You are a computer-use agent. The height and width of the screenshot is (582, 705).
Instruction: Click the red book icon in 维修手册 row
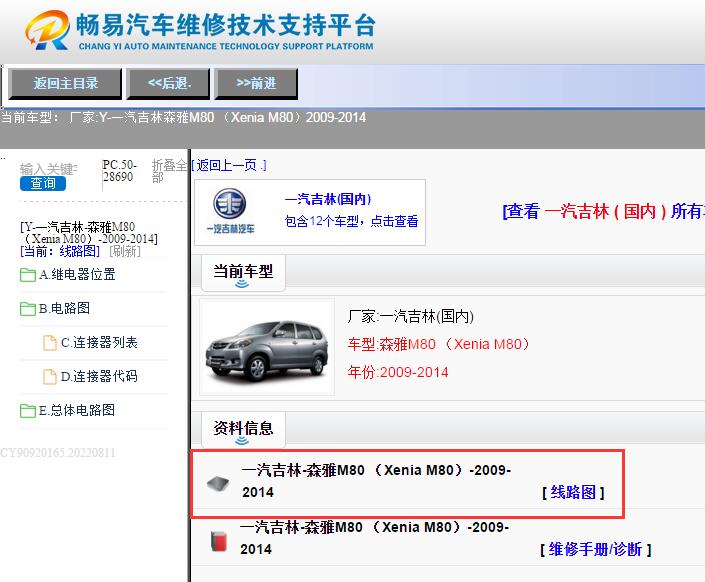point(219,541)
